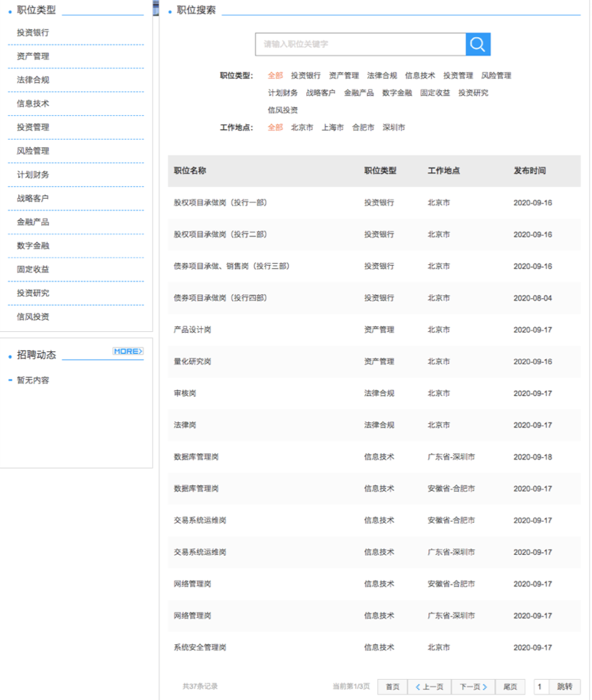The width and height of the screenshot is (592, 700).
Task: Filter job type by 投资研究
Action: [x=473, y=93]
